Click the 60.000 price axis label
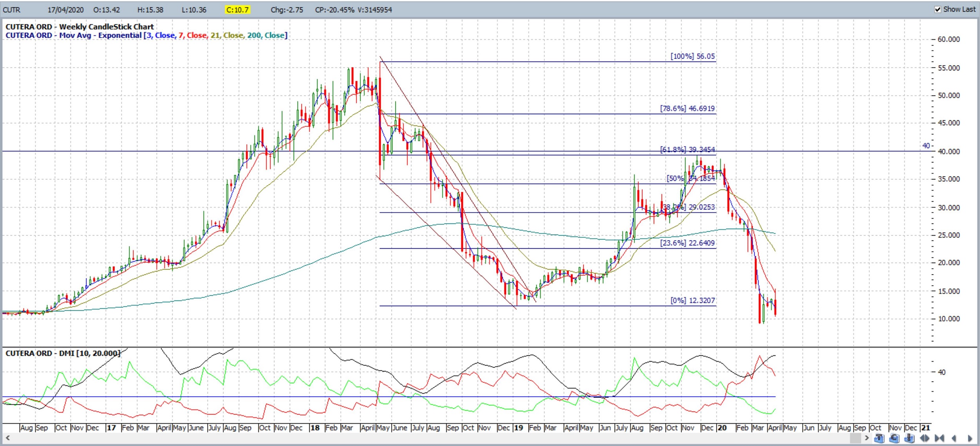The height and width of the screenshot is (446, 980). tap(949, 39)
